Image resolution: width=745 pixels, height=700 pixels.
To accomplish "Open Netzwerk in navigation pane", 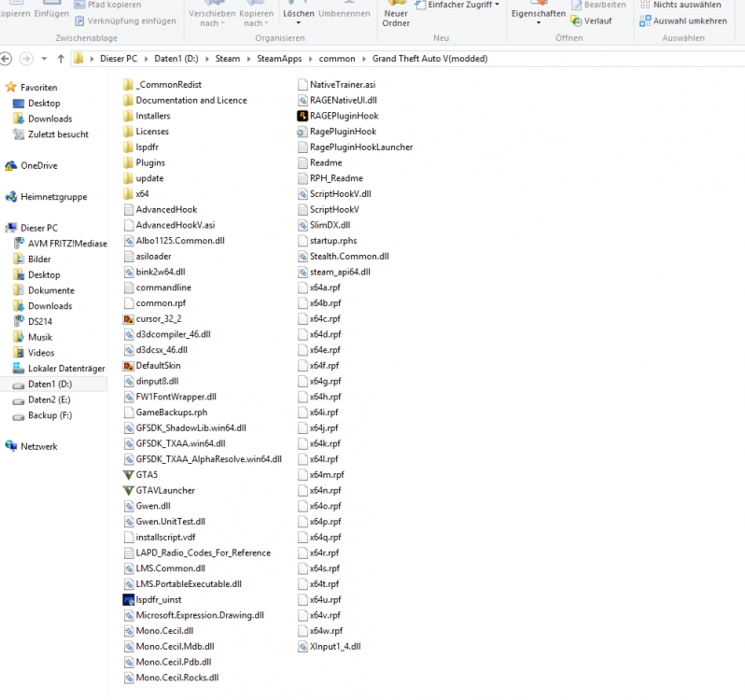I will [x=32, y=446].
